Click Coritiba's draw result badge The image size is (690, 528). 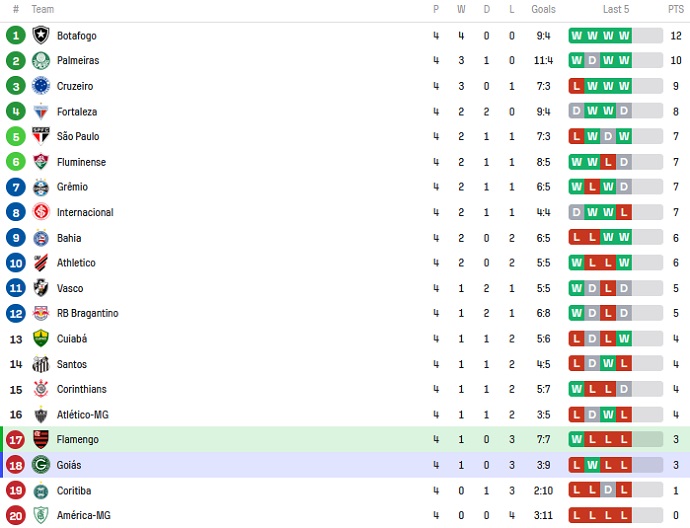(x=624, y=490)
